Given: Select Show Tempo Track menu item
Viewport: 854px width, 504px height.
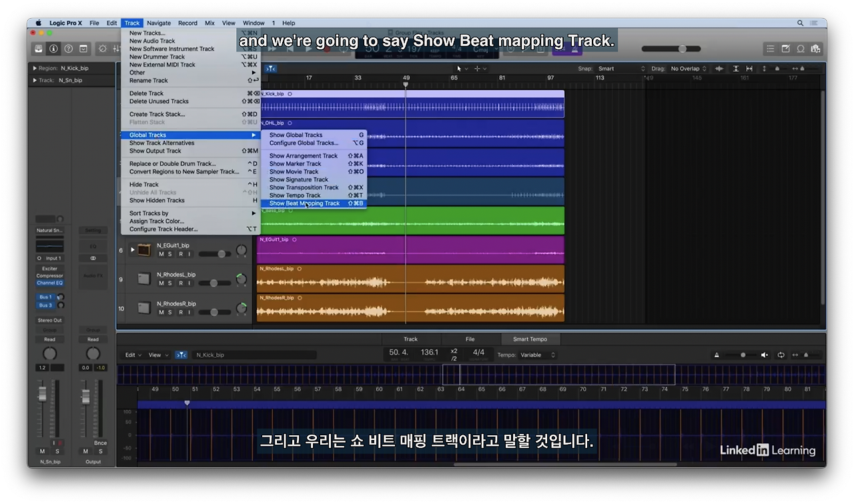Looking at the screenshot, I should [x=314, y=195].
